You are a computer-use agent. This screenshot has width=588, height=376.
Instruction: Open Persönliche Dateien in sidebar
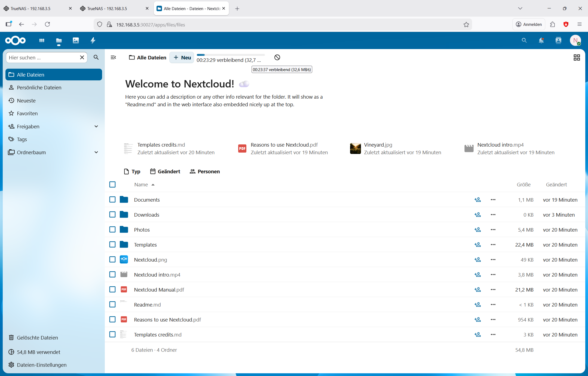click(39, 87)
